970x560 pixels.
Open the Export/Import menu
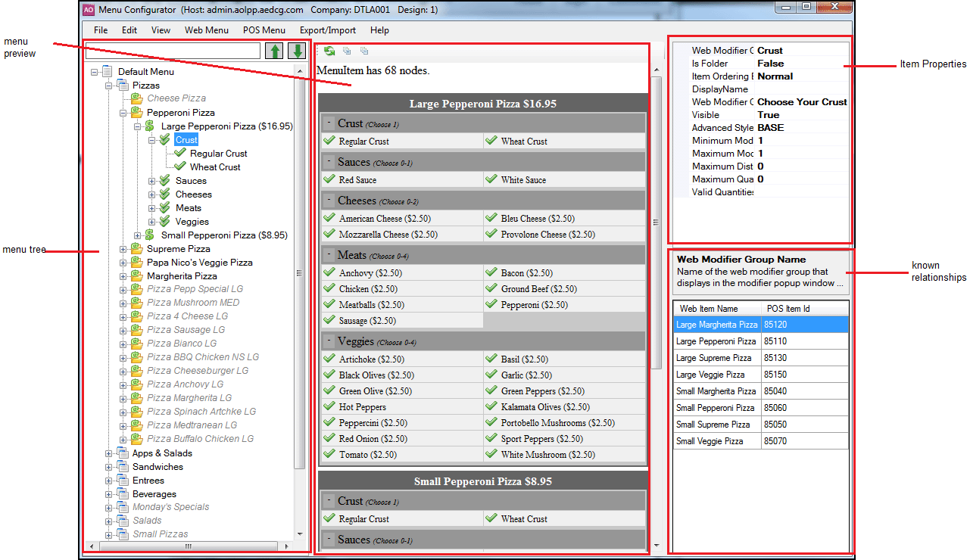pyautogui.click(x=328, y=30)
